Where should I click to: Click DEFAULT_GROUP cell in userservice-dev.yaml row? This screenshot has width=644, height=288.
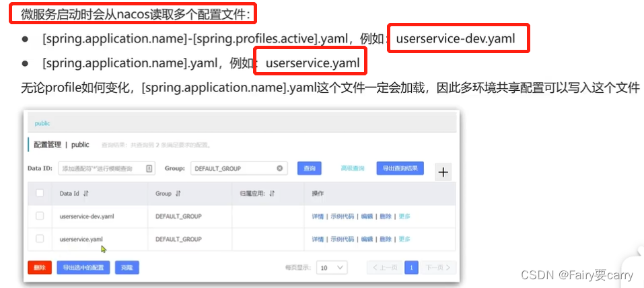(178, 216)
